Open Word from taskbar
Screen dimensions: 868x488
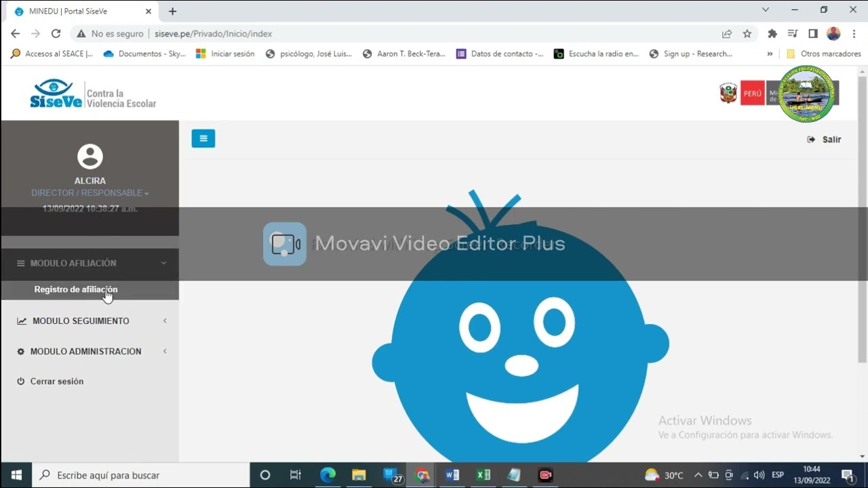coord(452,475)
